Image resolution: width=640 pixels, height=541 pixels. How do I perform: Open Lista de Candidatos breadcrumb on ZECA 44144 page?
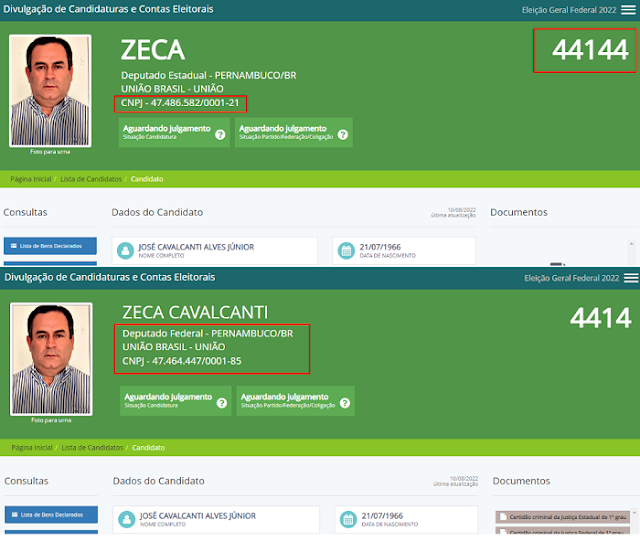pyautogui.click(x=91, y=179)
